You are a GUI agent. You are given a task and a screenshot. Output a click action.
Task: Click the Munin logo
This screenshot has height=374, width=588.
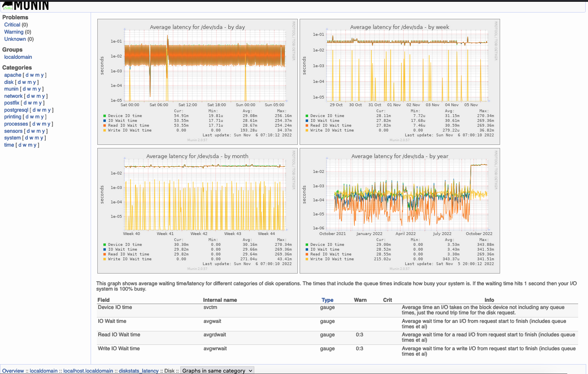coord(25,6)
